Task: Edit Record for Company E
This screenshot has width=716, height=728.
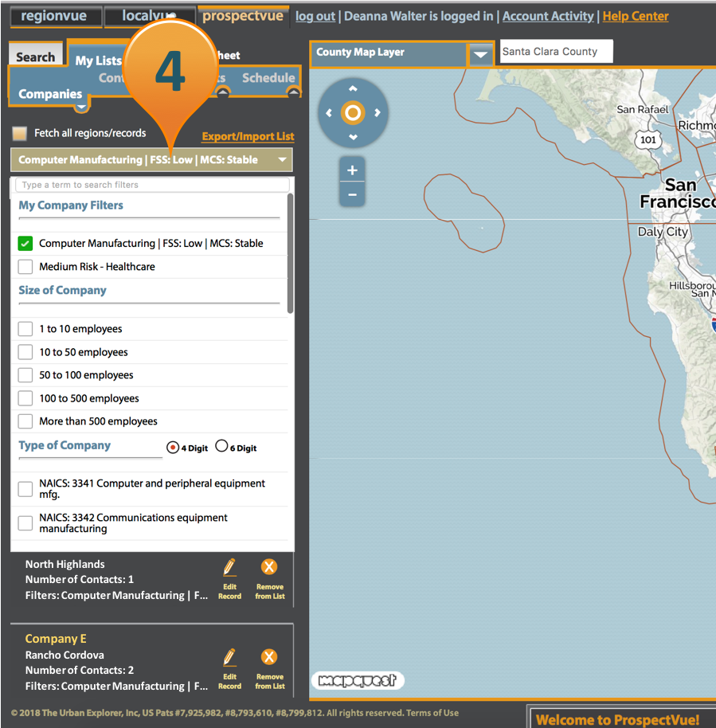Action: [x=230, y=669]
